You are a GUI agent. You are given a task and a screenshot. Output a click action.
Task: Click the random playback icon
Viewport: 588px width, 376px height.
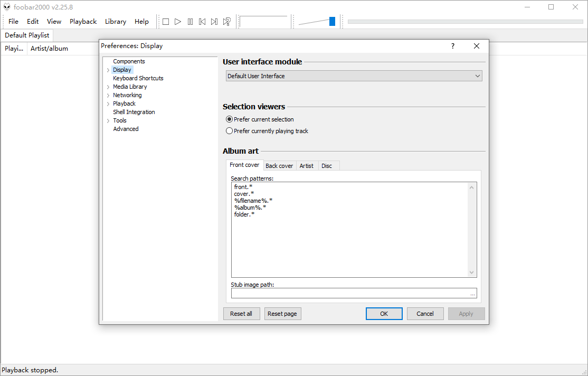(226, 22)
